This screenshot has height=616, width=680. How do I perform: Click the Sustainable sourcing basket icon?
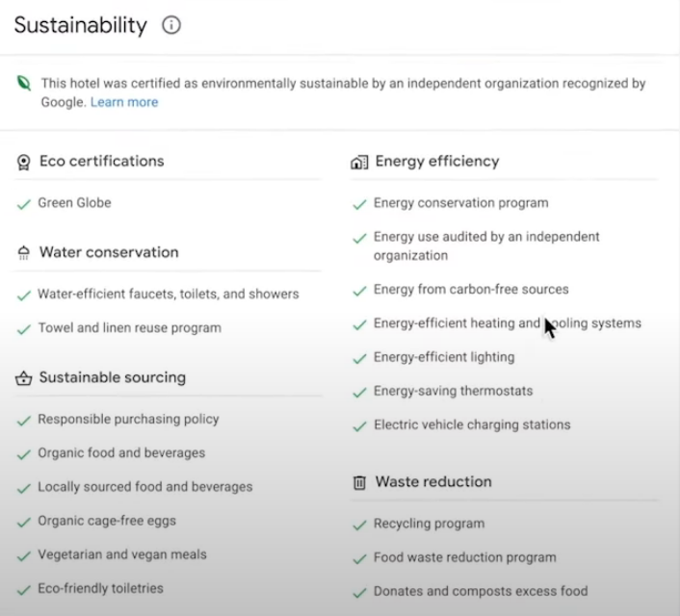pyautogui.click(x=24, y=378)
